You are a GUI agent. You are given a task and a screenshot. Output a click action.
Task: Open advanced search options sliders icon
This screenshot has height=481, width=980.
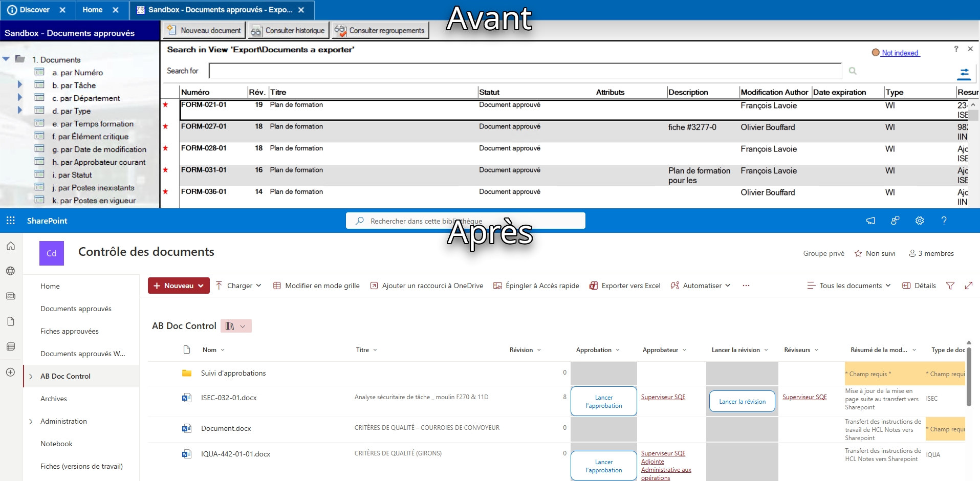coord(965,74)
